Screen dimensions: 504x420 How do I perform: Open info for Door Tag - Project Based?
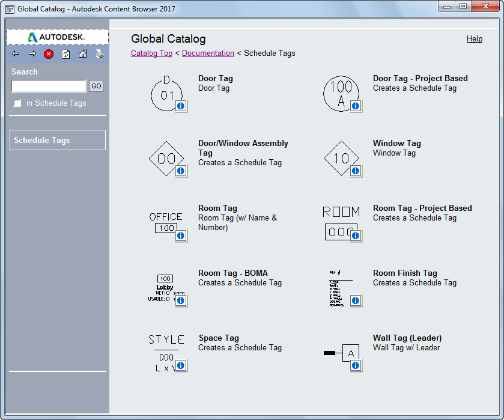click(356, 106)
